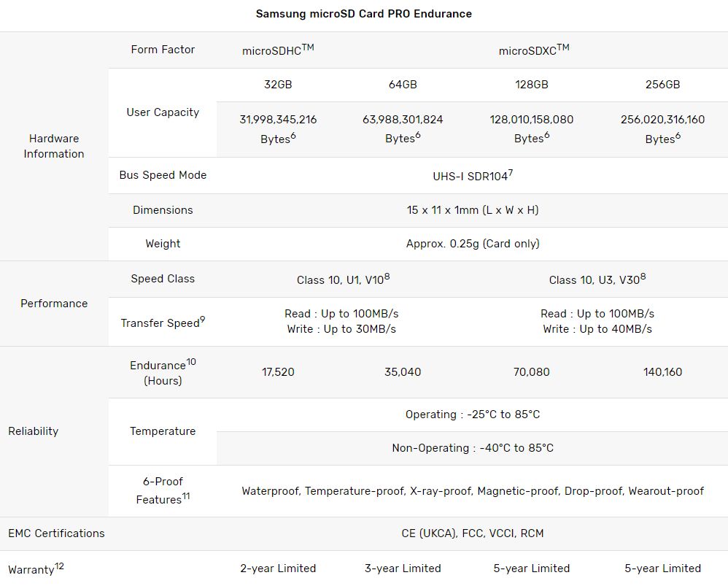The height and width of the screenshot is (586, 728).
Task: Select the 'Transfer Speed' label
Action: 163,323
